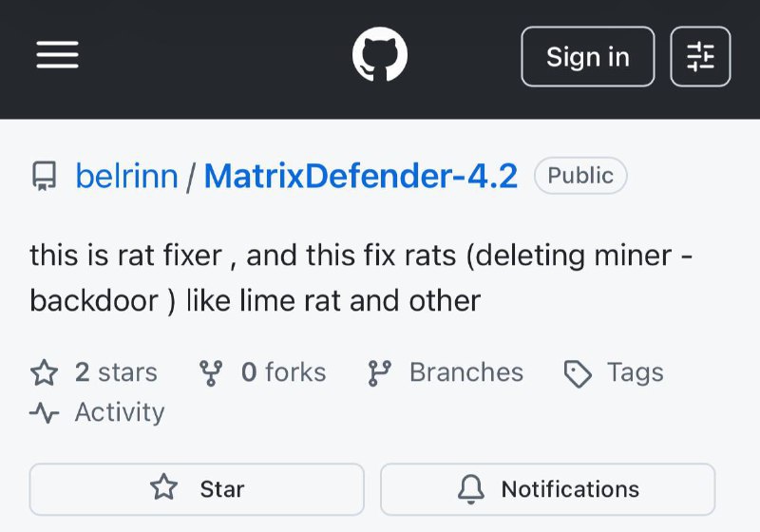Open the Branches page

[465, 372]
